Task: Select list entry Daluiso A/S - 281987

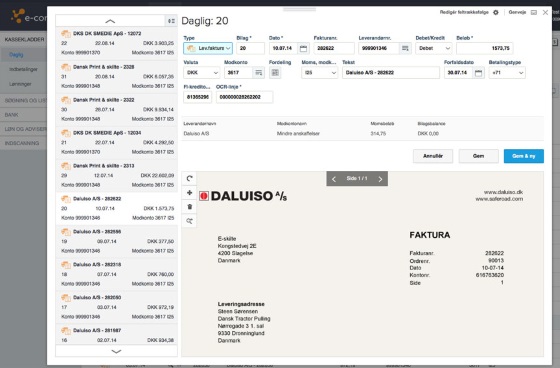Action: [x=116, y=335]
